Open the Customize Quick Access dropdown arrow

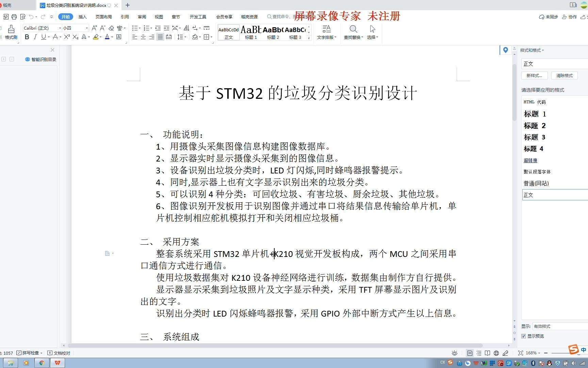(51, 17)
